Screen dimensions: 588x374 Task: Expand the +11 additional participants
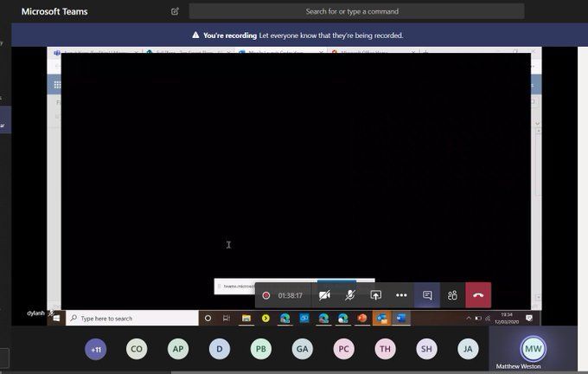coord(96,349)
